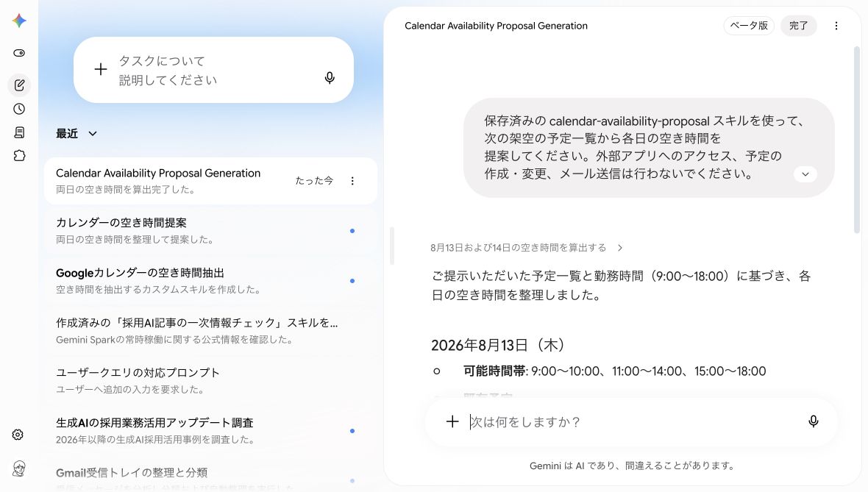Viewport: 868px width, 492px height.
Task: Focus the タスクについて説明してください field
Action: coord(213,70)
